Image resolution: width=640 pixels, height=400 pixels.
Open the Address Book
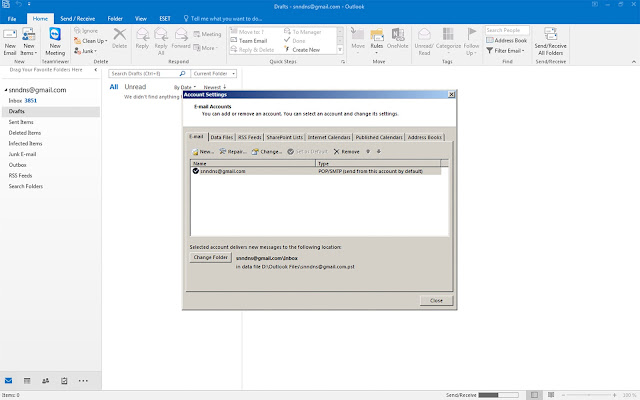pos(507,40)
